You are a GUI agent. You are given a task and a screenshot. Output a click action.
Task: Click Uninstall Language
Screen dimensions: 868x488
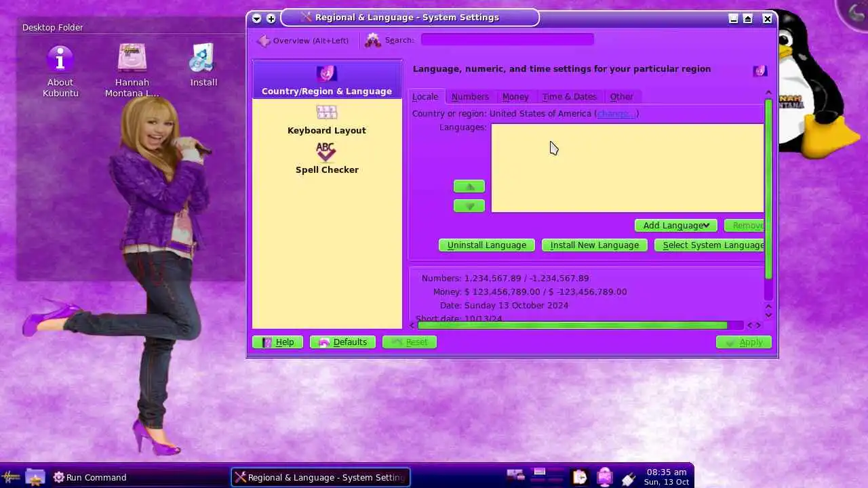pos(487,245)
